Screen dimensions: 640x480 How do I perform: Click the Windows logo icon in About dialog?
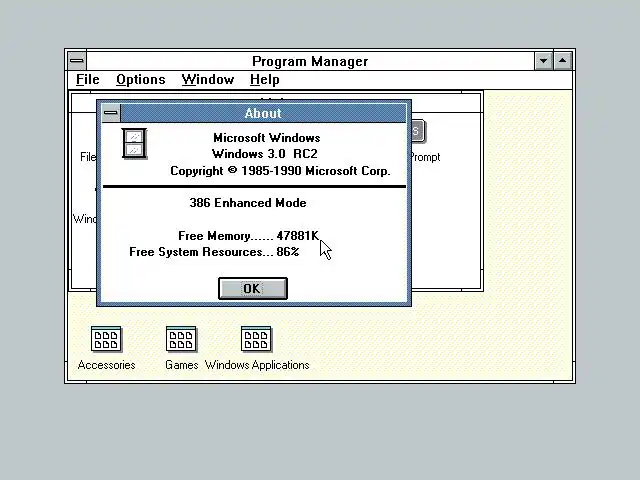pyautogui.click(x=134, y=144)
